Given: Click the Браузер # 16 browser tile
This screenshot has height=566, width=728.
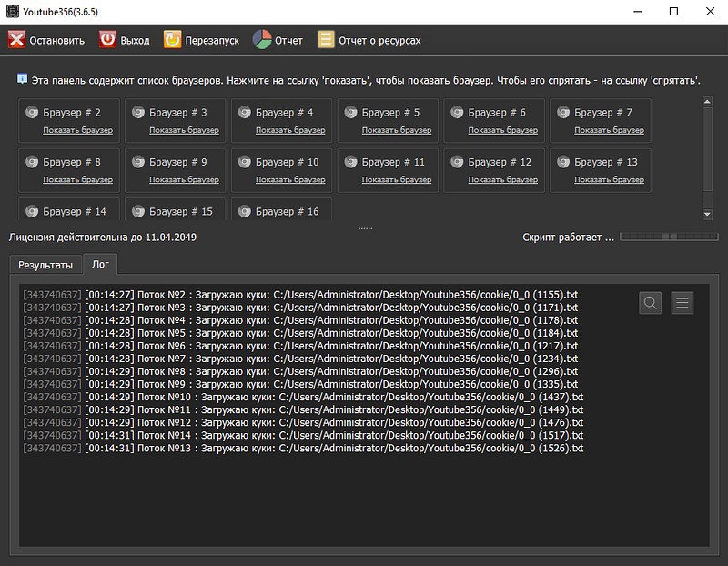Looking at the screenshot, I should coord(281,210).
